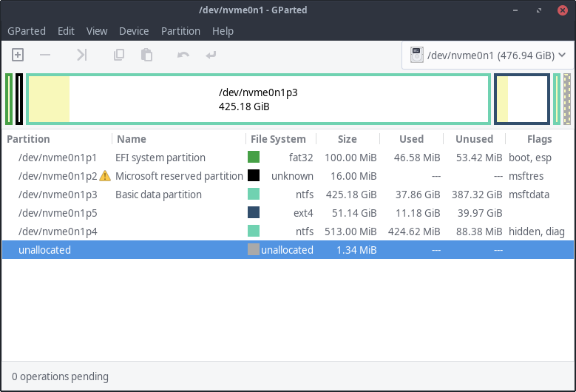Click the Delete partition minus icon
The height and width of the screenshot is (392, 576).
point(45,55)
